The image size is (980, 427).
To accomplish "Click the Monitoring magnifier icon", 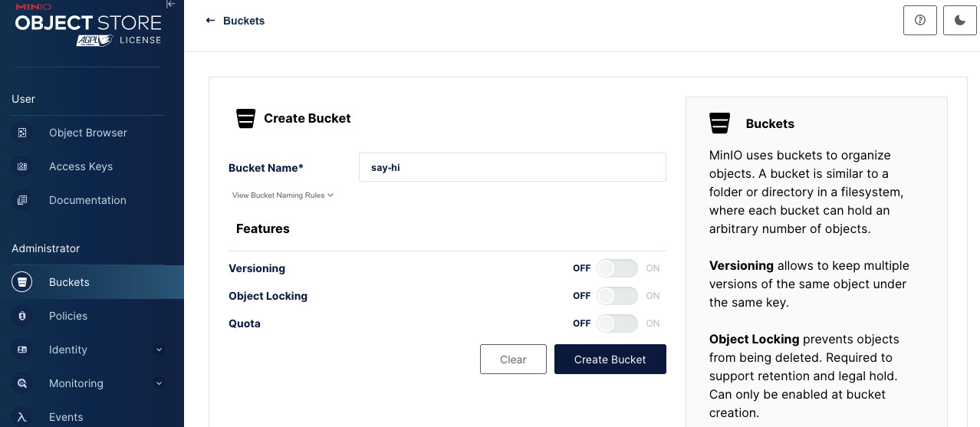I will pyautogui.click(x=22, y=383).
